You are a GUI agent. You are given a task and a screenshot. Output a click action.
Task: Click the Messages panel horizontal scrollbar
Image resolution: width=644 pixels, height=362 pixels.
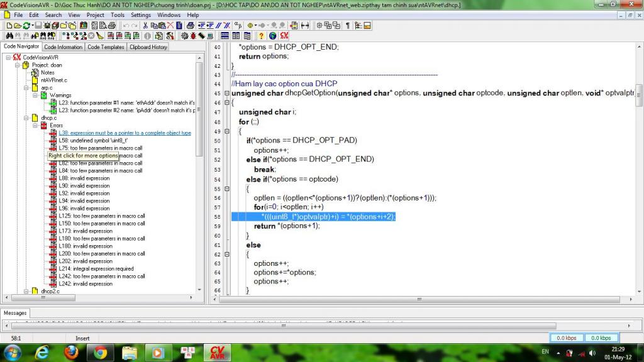(284, 326)
